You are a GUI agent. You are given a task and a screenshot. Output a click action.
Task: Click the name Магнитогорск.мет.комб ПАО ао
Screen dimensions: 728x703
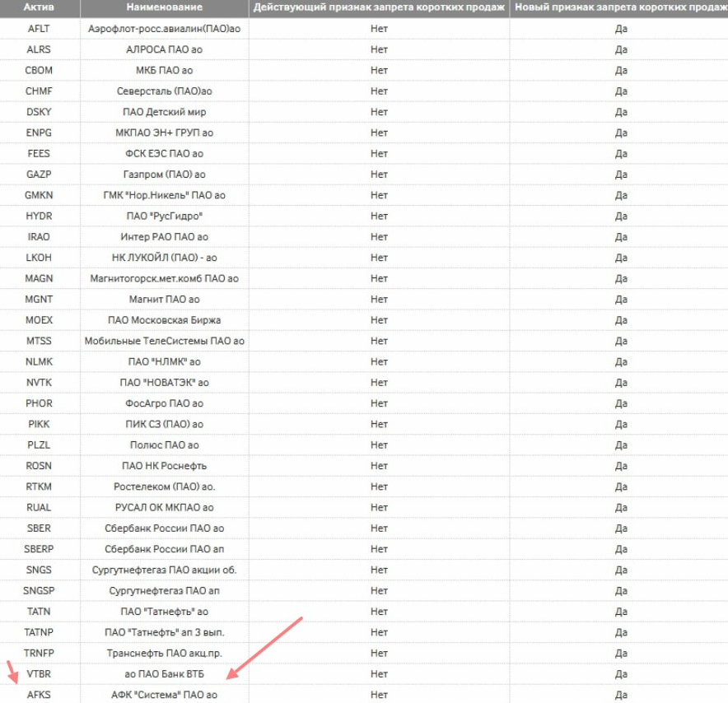pyautogui.click(x=165, y=279)
